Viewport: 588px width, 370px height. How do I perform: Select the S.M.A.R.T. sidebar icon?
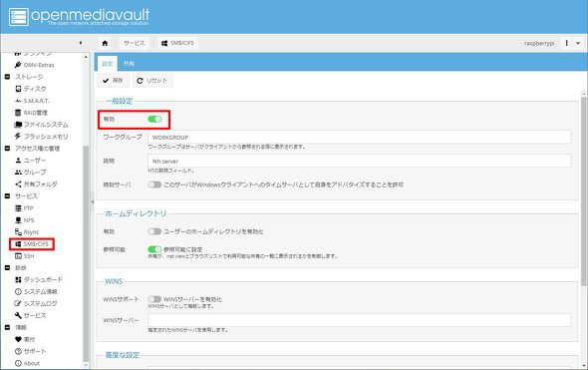coord(18,101)
